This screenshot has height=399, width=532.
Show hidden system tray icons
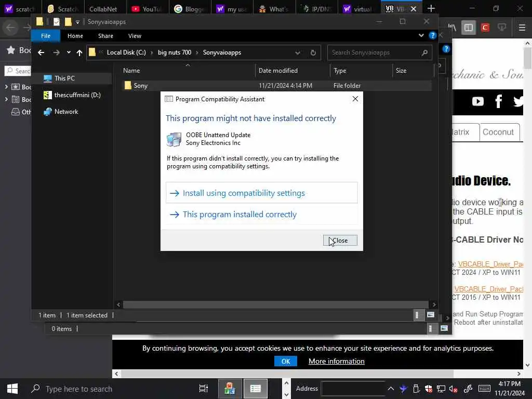391,389
